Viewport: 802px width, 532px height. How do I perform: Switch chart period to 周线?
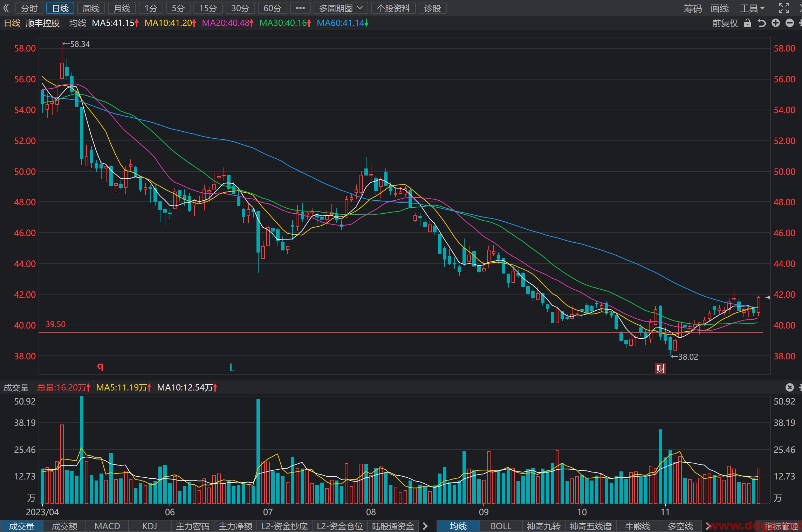[91, 8]
